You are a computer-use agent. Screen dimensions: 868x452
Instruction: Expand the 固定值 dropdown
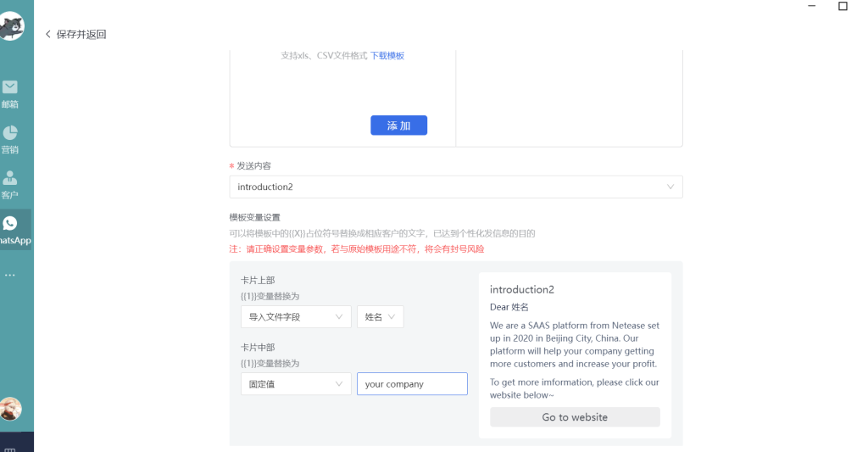pos(295,384)
